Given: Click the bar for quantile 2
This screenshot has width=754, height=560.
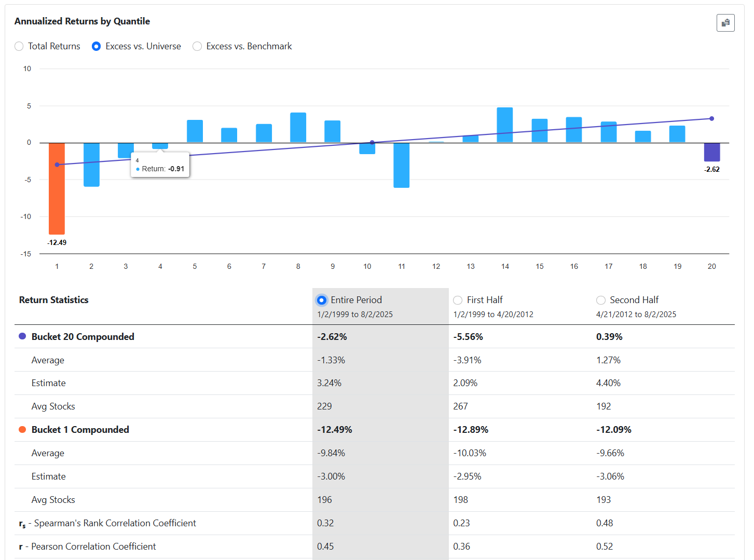Looking at the screenshot, I should (91, 165).
